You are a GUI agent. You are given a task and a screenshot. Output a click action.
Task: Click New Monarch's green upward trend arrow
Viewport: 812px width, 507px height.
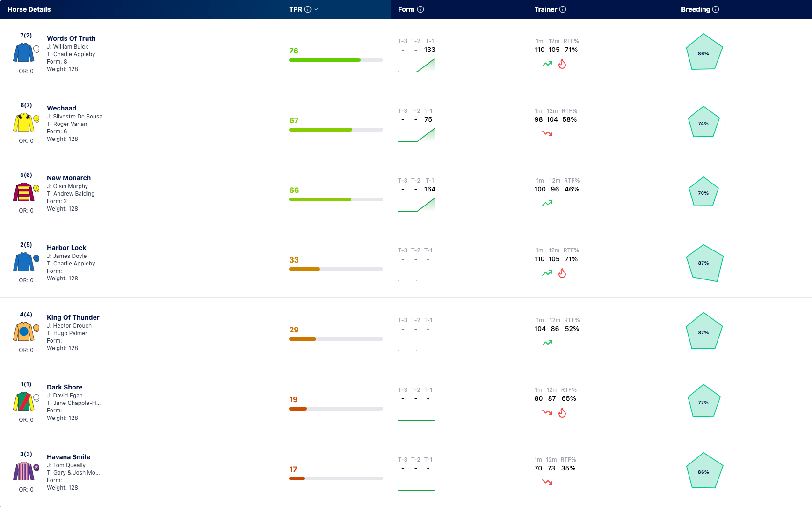(x=547, y=203)
